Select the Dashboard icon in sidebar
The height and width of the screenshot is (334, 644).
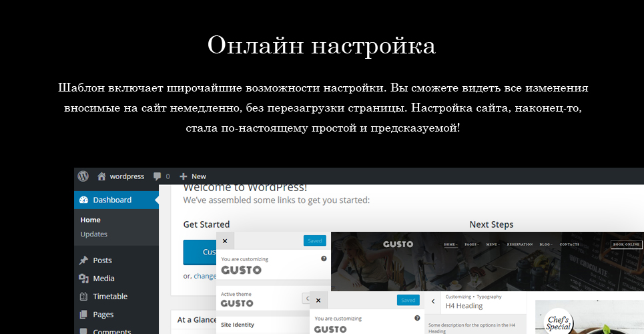click(84, 200)
